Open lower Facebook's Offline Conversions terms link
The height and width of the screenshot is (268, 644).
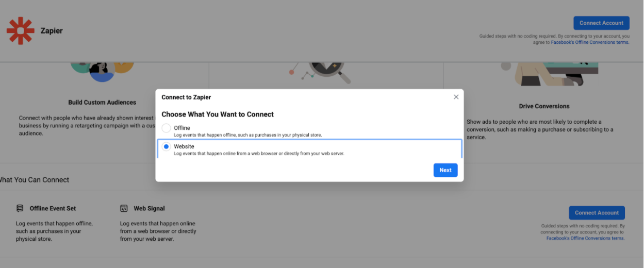[585, 238]
